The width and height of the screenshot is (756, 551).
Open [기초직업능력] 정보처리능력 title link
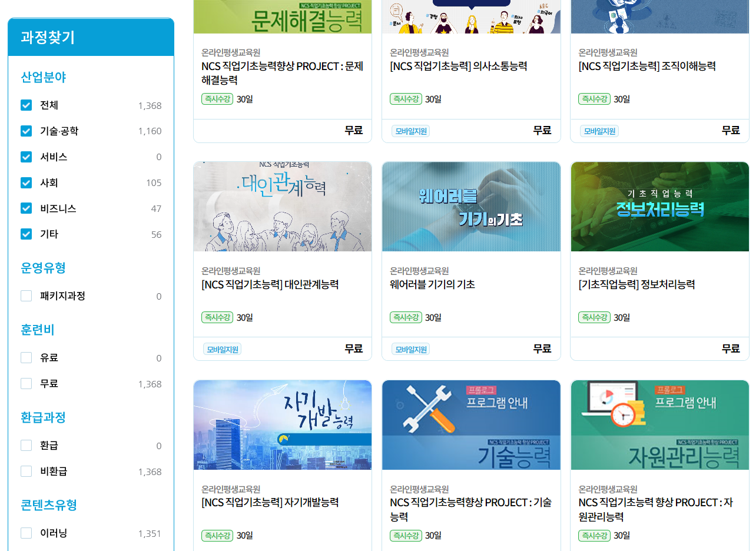tap(637, 284)
